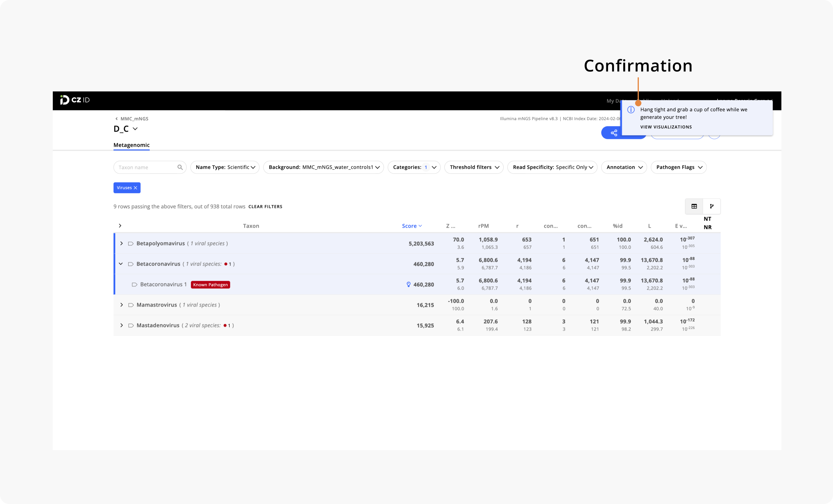Click the Taxon name search field
The height and width of the screenshot is (504, 833).
[x=150, y=167]
